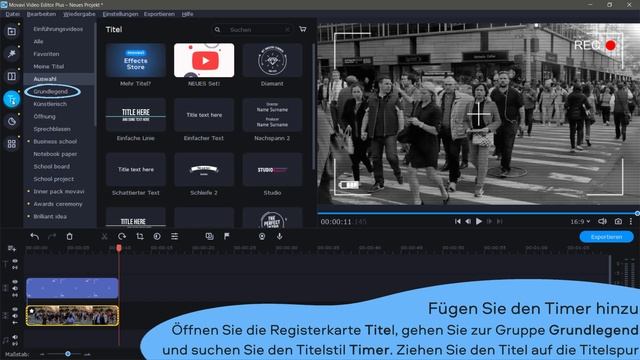This screenshot has width=640, height=360.
Task: Take a snapshot with camera icon
Action: 618,221
